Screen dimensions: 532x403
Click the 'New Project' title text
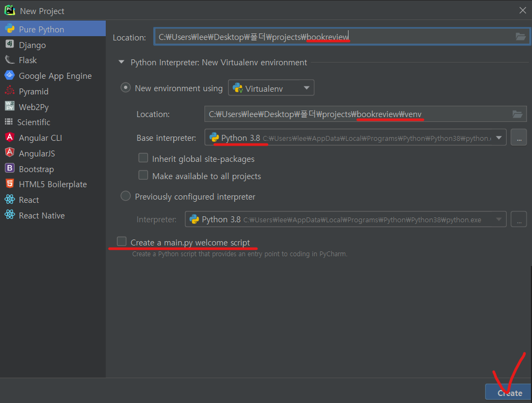click(x=42, y=11)
